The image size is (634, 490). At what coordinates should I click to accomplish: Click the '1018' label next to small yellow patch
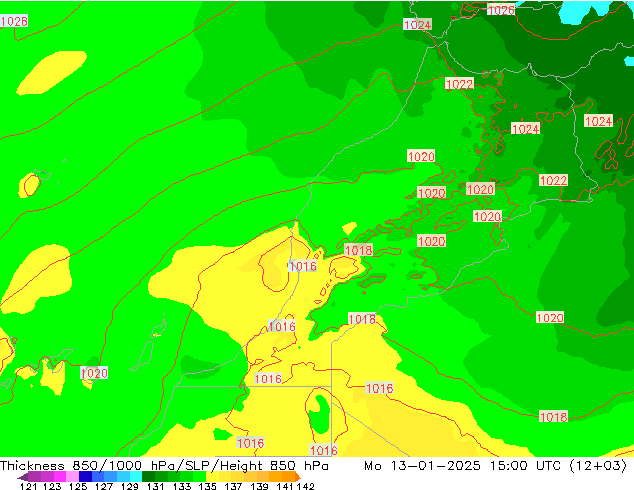(x=359, y=250)
